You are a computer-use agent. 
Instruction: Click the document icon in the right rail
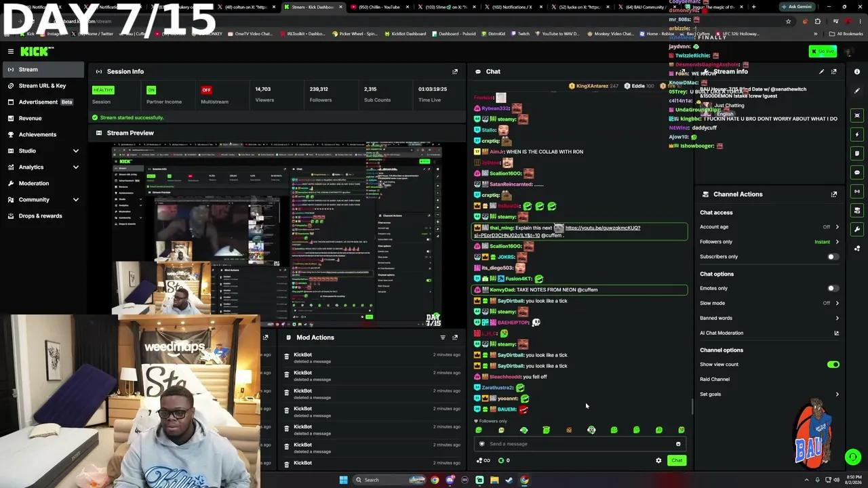857,153
